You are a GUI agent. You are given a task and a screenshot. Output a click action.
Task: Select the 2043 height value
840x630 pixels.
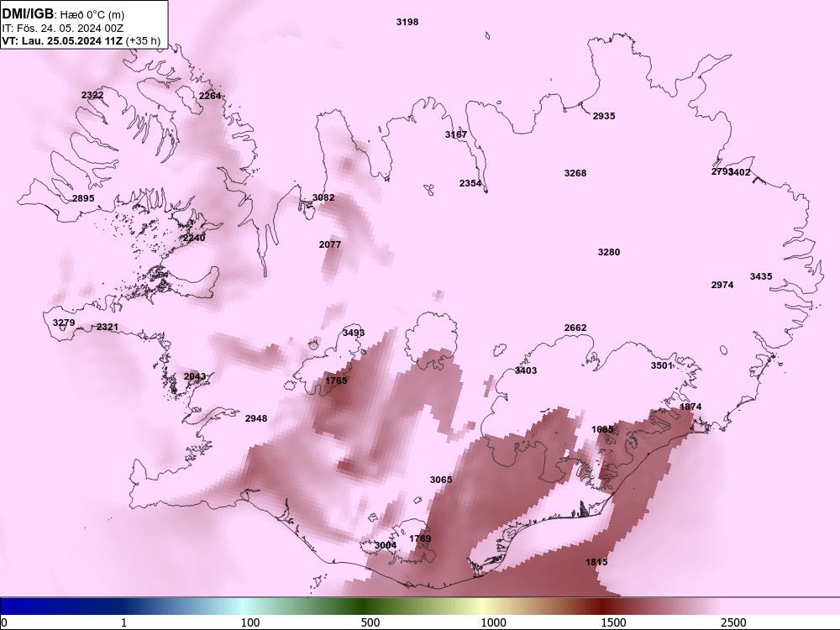tap(195, 376)
